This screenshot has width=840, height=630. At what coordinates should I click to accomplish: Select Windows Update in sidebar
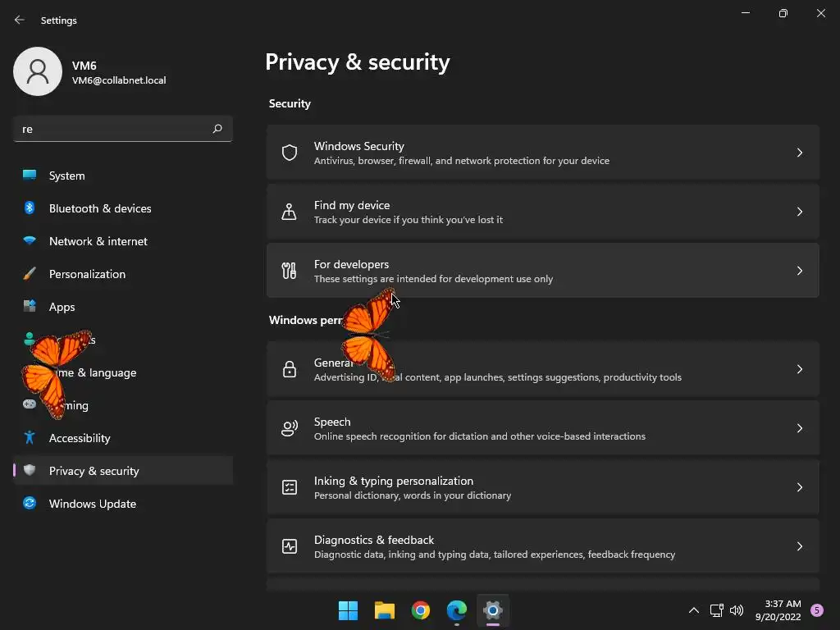pyautogui.click(x=92, y=504)
